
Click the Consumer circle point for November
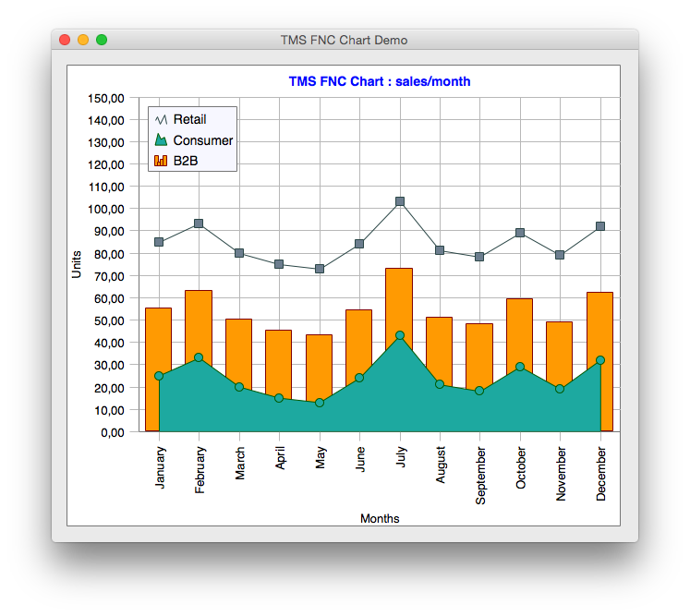pyautogui.click(x=560, y=389)
